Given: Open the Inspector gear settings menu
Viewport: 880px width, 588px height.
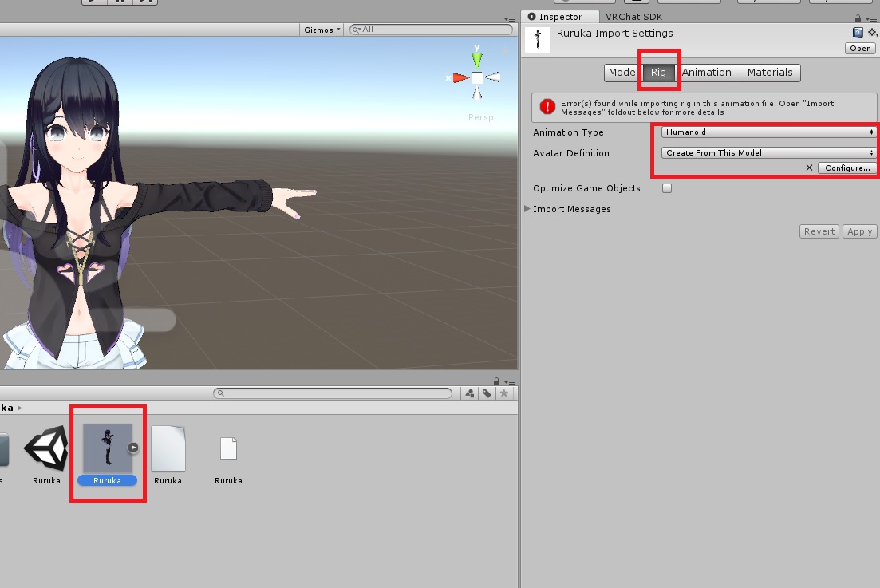Looking at the screenshot, I should [873, 33].
